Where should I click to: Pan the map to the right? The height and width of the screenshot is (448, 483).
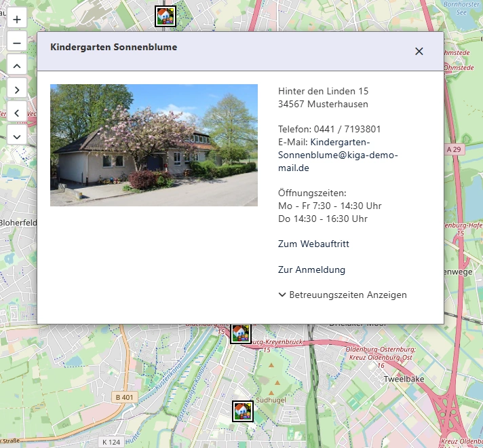point(17,88)
